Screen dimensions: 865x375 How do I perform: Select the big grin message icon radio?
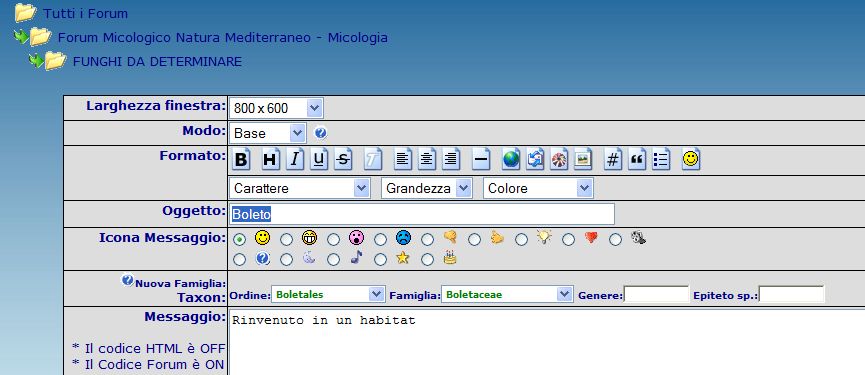coord(286,239)
